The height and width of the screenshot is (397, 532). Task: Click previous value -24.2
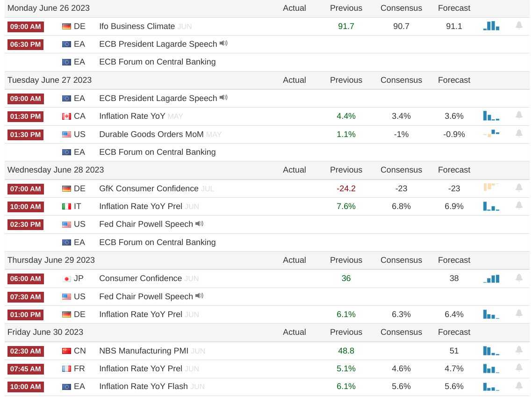346,188
